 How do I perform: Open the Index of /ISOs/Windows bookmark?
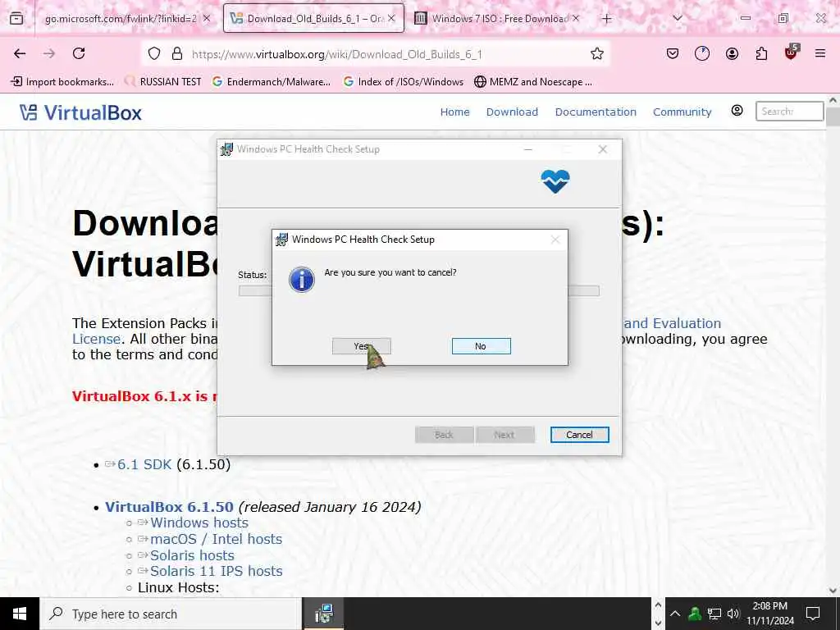pos(404,82)
